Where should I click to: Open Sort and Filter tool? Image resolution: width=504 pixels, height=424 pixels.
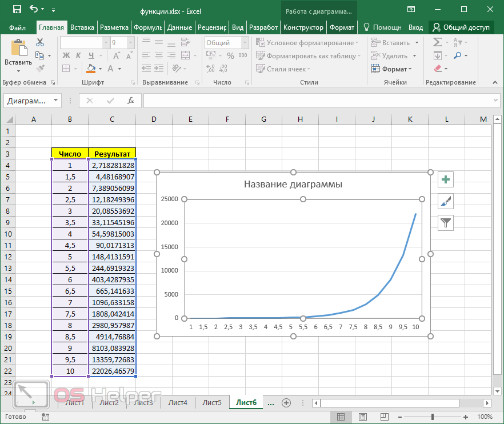(458, 42)
